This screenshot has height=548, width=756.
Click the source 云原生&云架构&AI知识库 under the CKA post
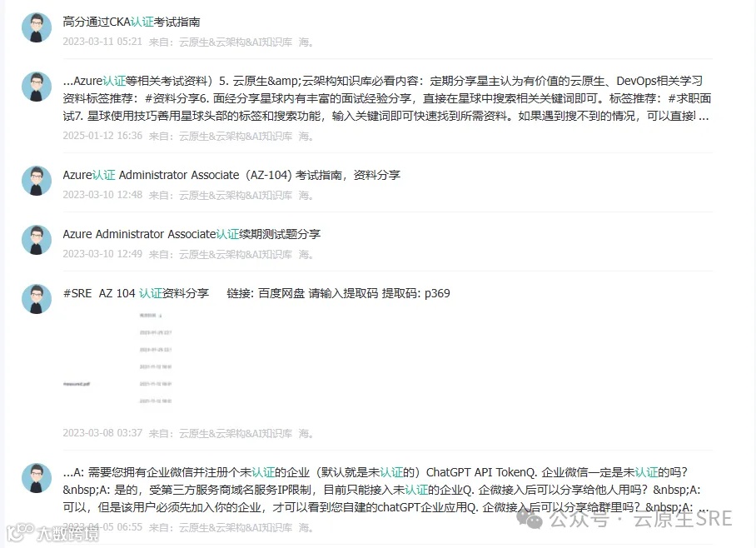pos(236,42)
